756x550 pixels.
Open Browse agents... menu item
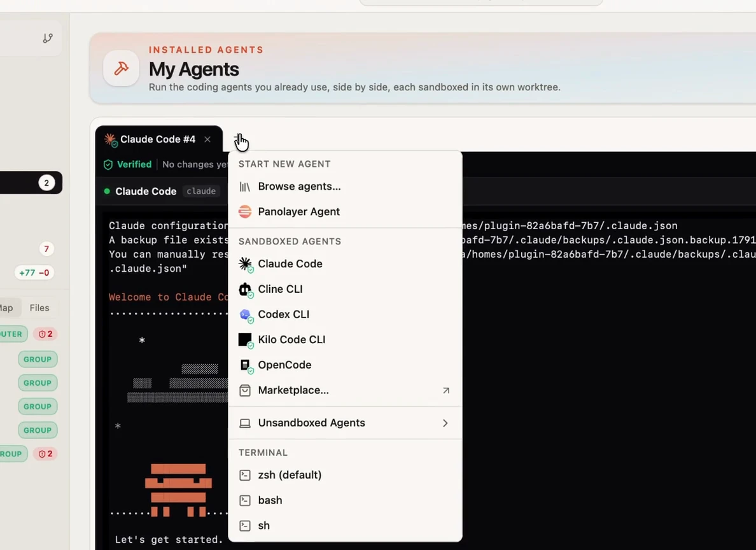345,187
